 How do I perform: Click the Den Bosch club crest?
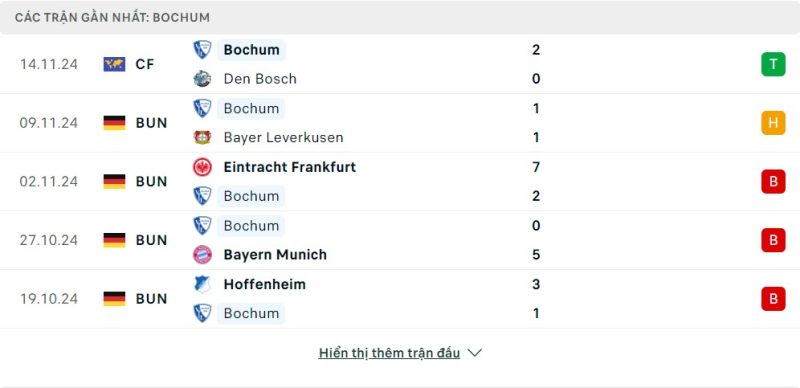point(202,79)
